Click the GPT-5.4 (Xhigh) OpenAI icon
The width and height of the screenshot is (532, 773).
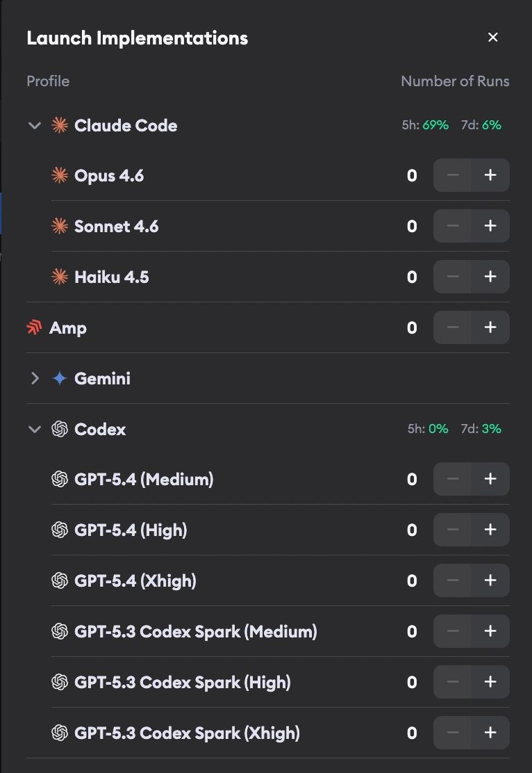(59, 580)
